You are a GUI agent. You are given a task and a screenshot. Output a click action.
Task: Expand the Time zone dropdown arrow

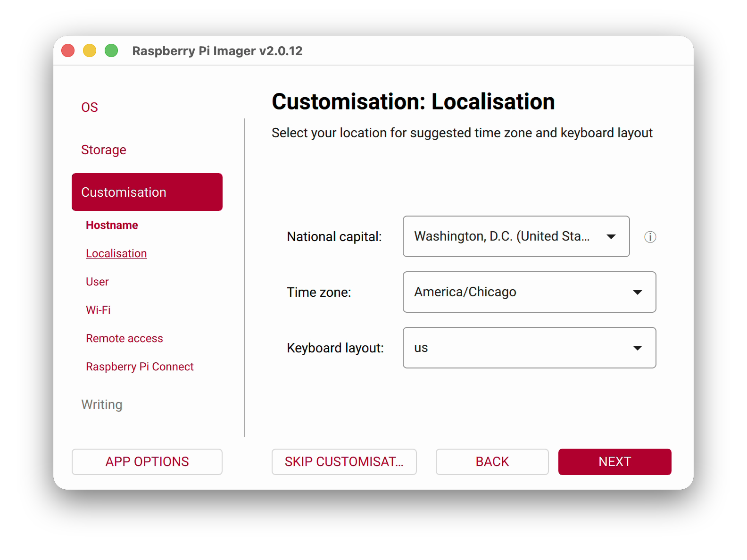(x=637, y=293)
